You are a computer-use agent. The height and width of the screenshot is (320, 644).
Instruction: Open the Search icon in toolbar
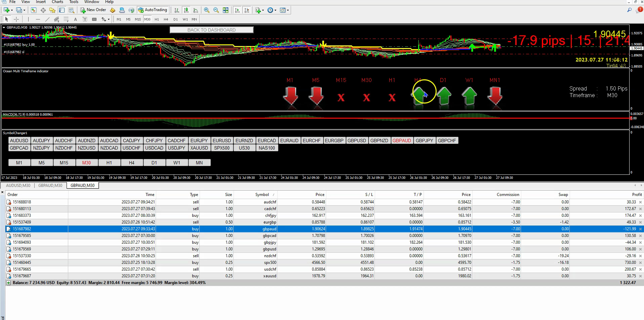pyautogui.click(x=629, y=10)
